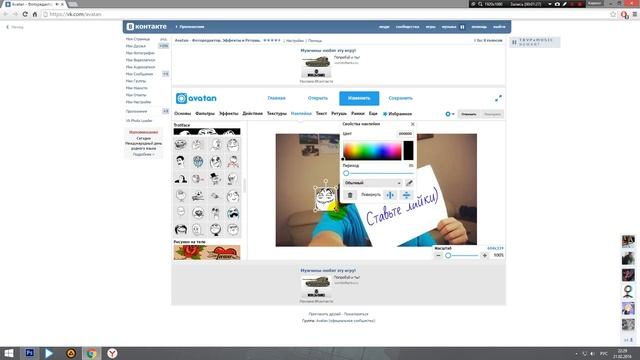Open the Еще more menu
640x360 pixels.
pyautogui.click(x=373, y=113)
